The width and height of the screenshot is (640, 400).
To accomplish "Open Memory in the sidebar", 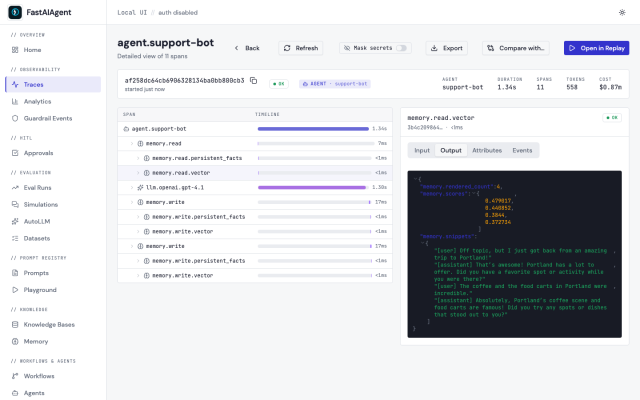I will click(x=53, y=342).
